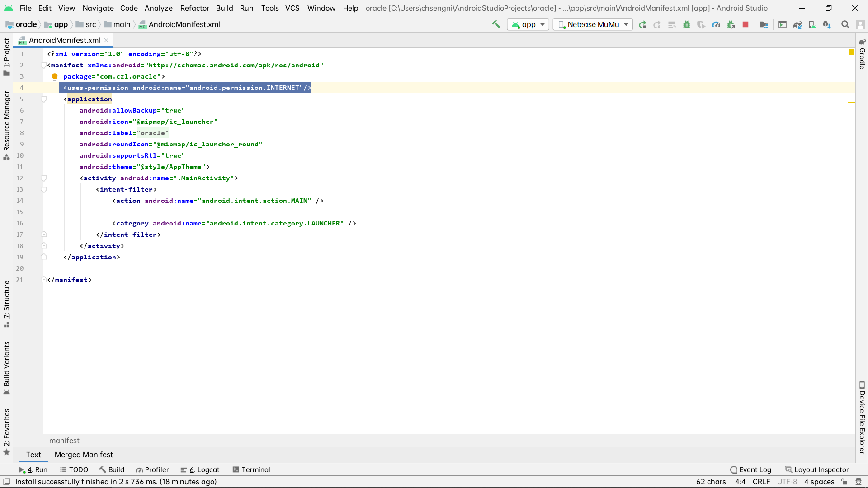
Task: Open the app run configuration dropdown
Action: pyautogui.click(x=528, y=24)
